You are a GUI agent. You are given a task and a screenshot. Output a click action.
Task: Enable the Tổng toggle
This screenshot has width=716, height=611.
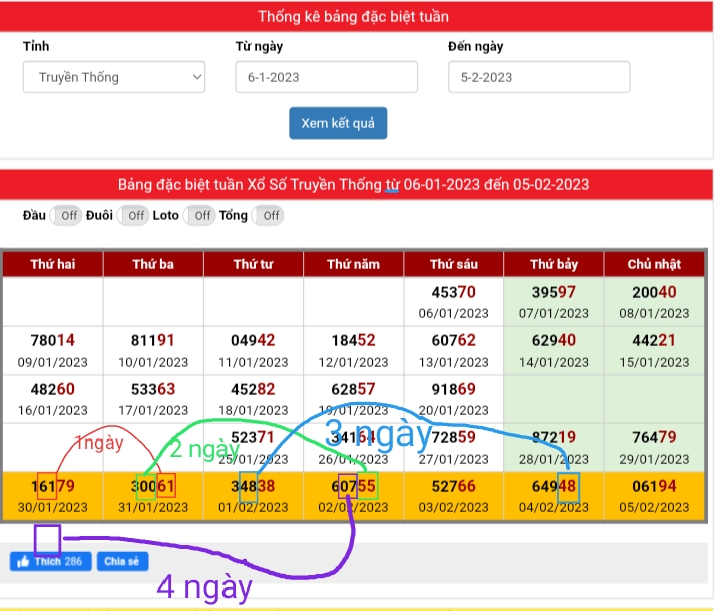point(267,215)
